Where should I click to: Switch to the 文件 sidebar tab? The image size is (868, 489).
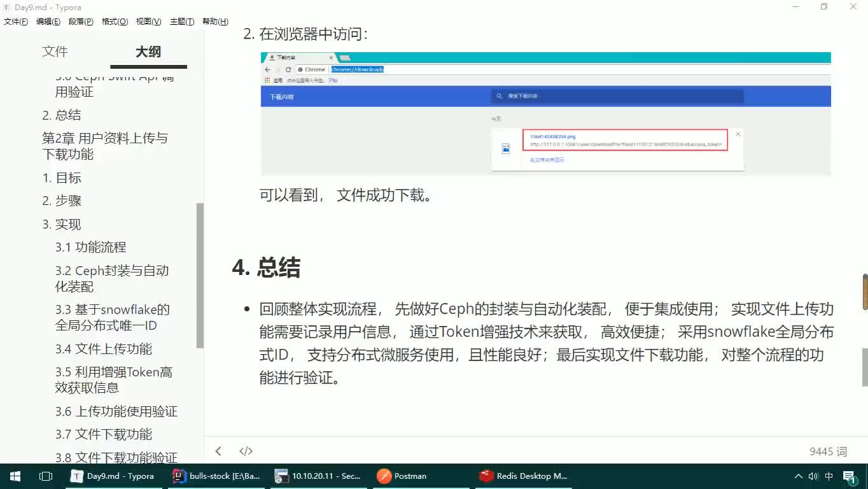tap(55, 52)
